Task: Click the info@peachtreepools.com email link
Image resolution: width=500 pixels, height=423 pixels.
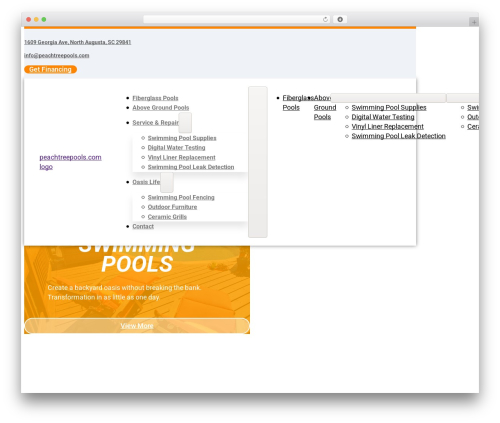Action: 56,55
